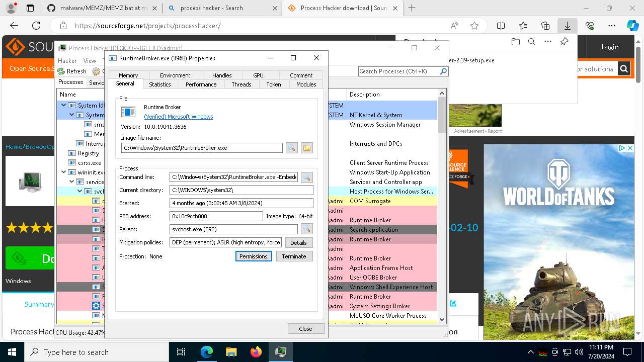Search downloads magnifier icon
This screenshot has width=644, height=362.
click(531, 42)
